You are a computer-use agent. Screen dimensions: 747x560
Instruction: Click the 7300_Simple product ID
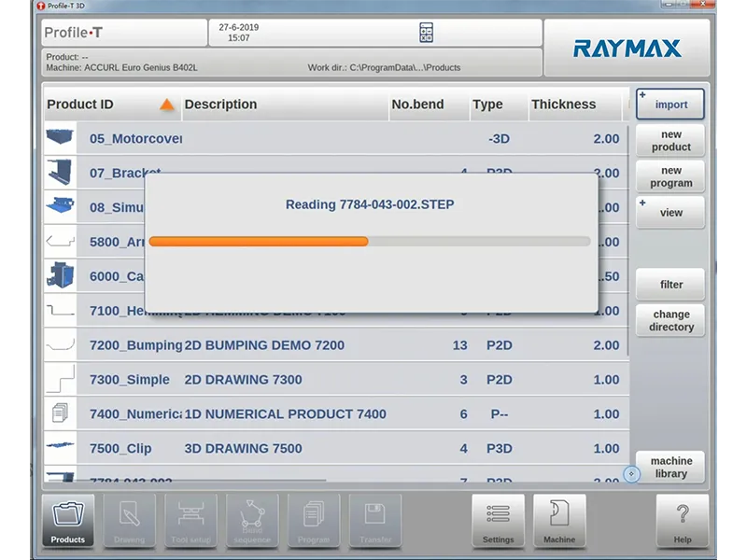(130, 380)
